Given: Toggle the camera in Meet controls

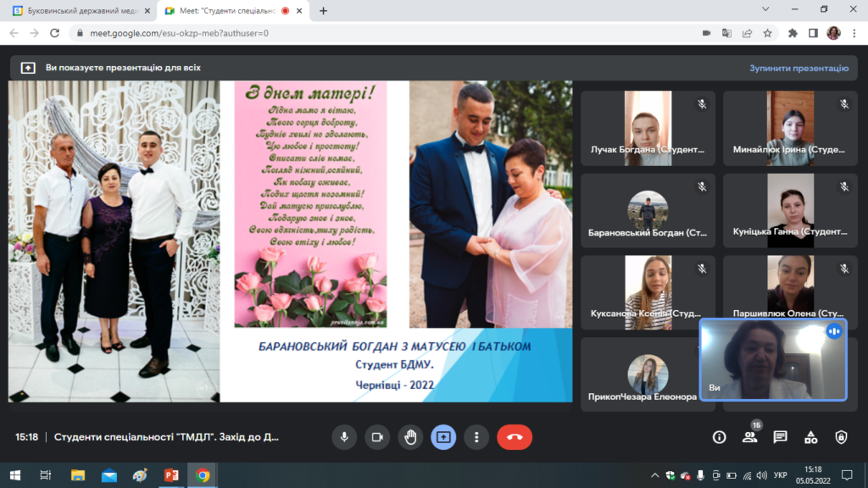Looking at the screenshot, I should (x=377, y=437).
